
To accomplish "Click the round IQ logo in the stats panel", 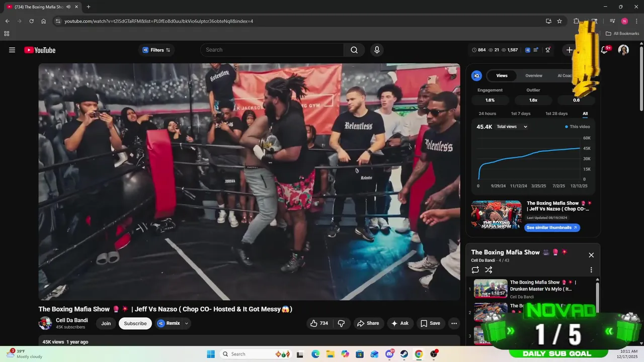I will click(x=476, y=75).
